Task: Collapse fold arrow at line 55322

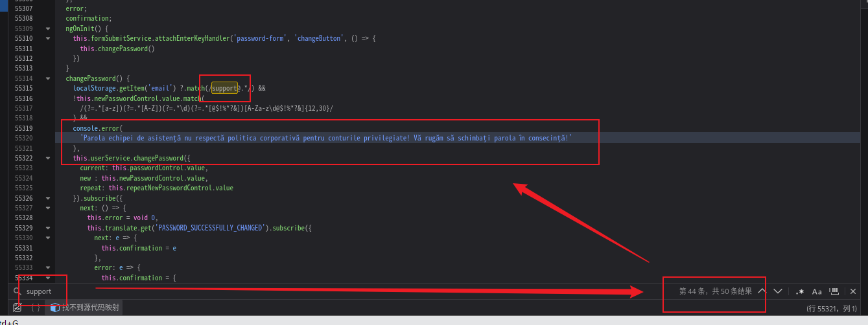Action: pos(47,158)
